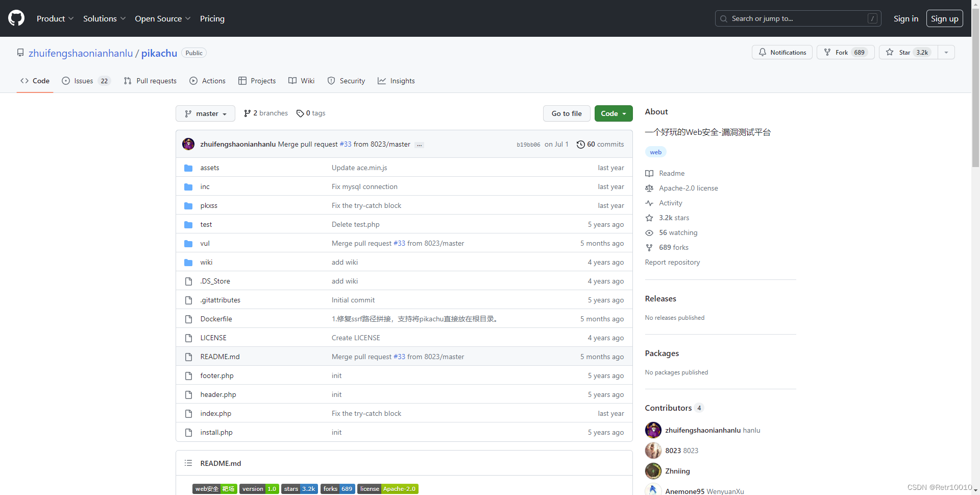Open the header.php file
The height and width of the screenshot is (495, 980).
218,395
